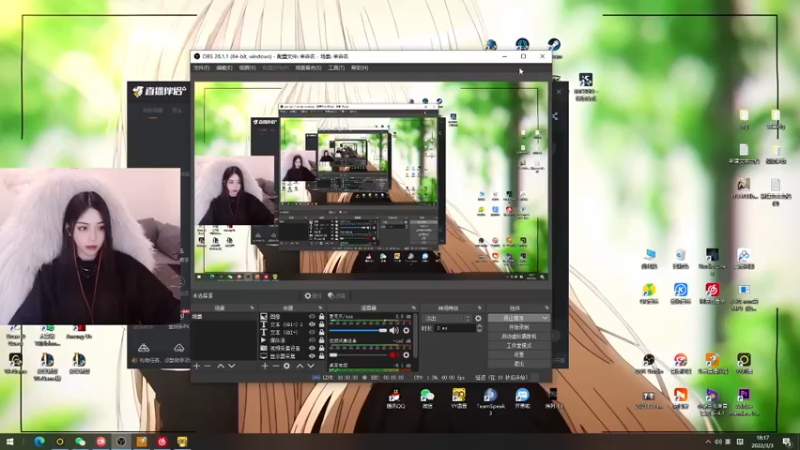Open the 视图(V) menu
This screenshot has height=450, width=800.
point(247,68)
